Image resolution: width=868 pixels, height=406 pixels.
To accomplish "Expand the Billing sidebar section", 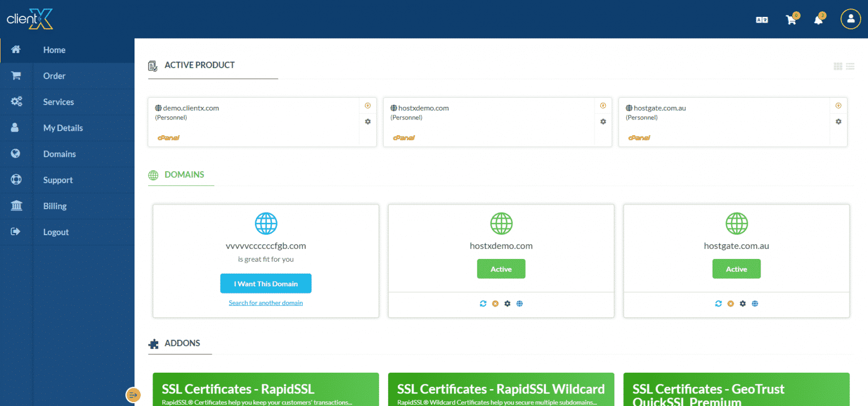I will tap(55, 206).
